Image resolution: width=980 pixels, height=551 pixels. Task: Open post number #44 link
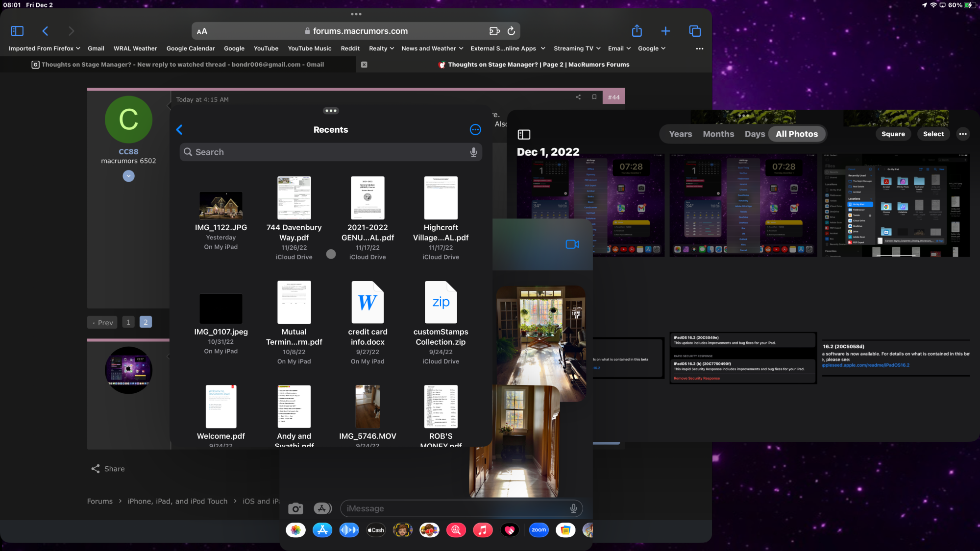tap(613, 97)
